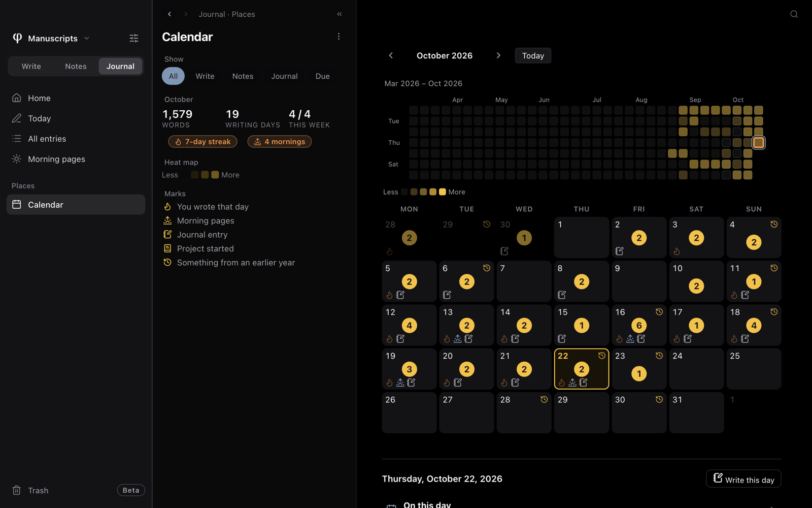Image resolution: width=812 pixels, height=508 pixels.
Task: Select Calendar under Places
Action: tap(76, 205)
